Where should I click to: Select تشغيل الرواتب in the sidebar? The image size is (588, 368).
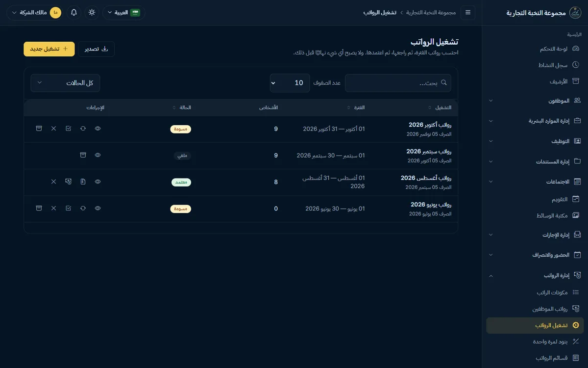(535, 325)
